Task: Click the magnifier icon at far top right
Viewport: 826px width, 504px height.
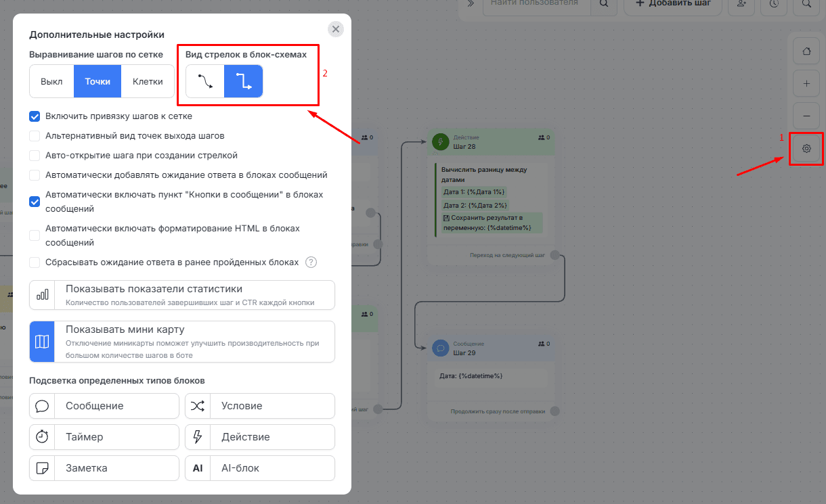Action: pos(806,3)
